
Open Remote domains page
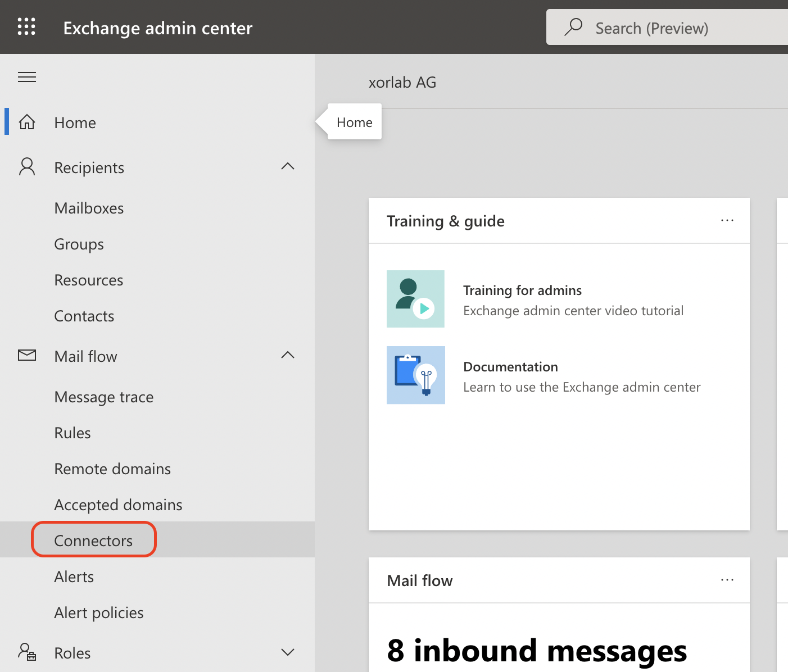tap(112, 469)
